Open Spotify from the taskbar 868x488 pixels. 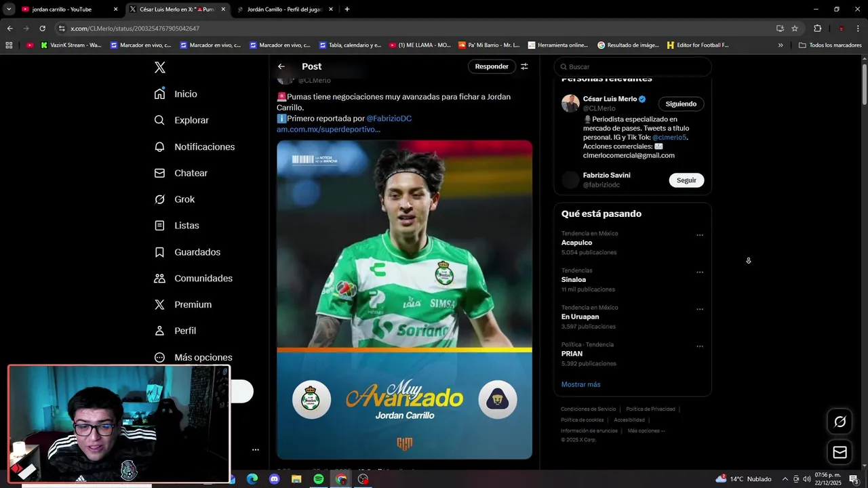(319, 479)
